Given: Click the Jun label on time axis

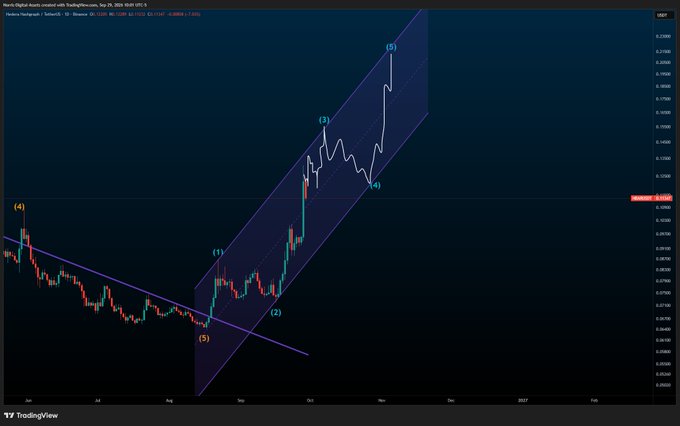Looking at the screenshot, I should (28, 400).
